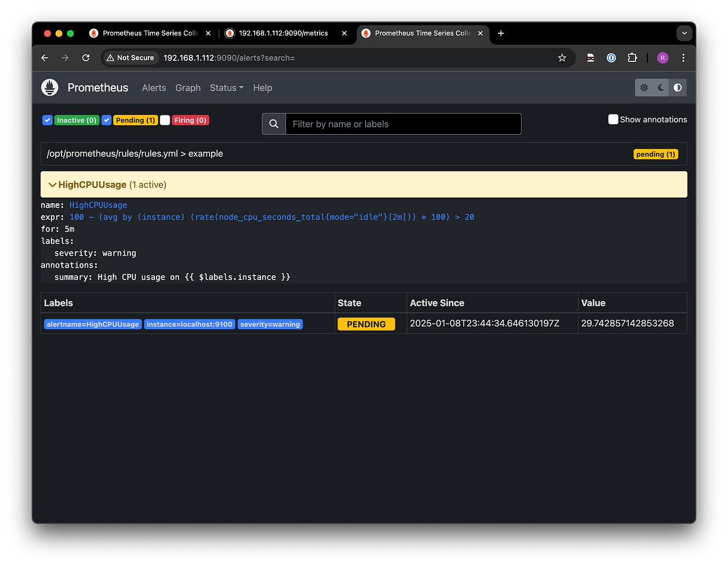Enable Show annotations checkbox
The width and height of the screenshot is (728, 566).
(613, 120)
